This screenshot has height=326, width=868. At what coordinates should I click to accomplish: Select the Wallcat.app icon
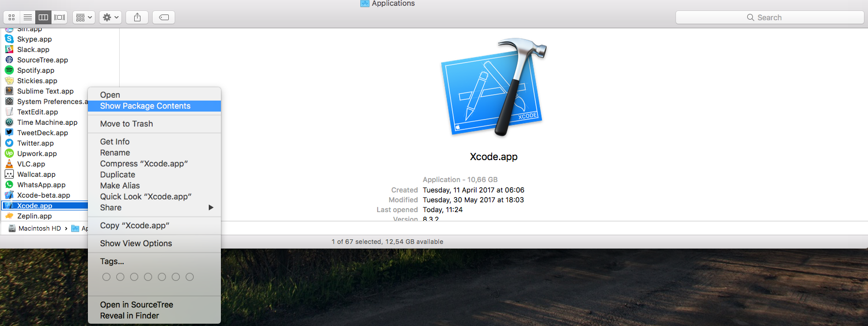(x=9, y=175)
